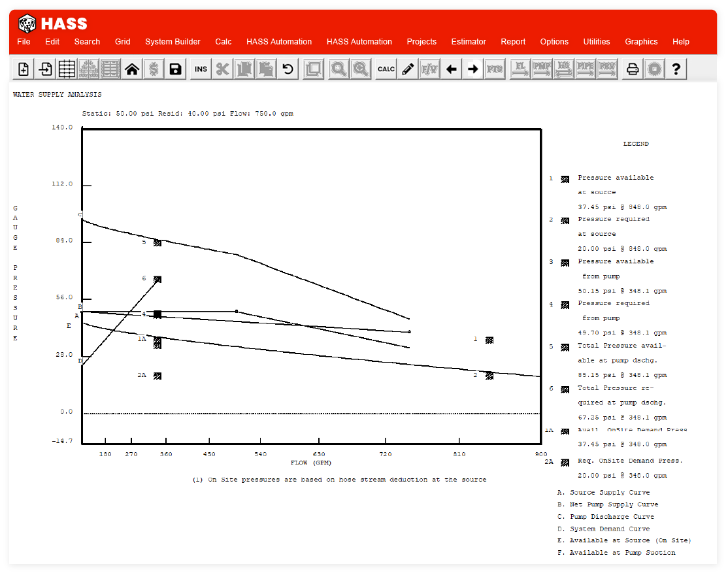Open the Estimator menu
Screen dimensions: 728x575
pyautogui.click(x=469, y=42)
